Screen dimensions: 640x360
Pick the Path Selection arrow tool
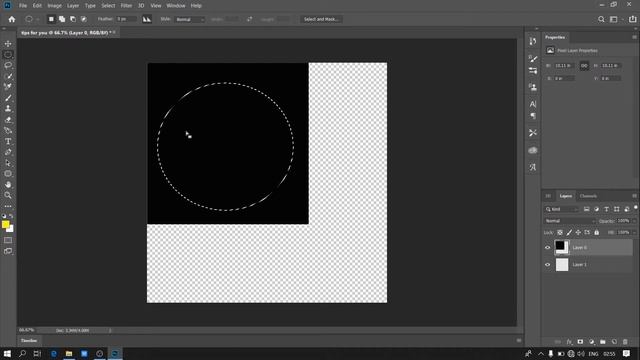(8, 163)
